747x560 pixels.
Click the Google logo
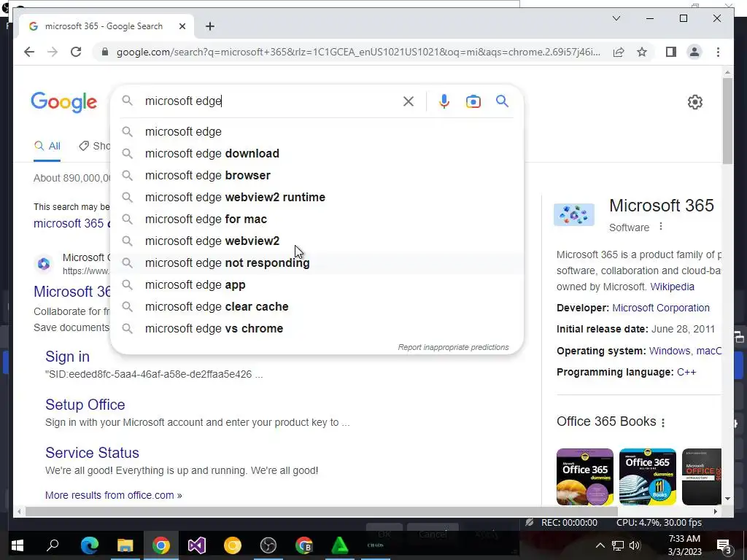(x=64, y=102)
